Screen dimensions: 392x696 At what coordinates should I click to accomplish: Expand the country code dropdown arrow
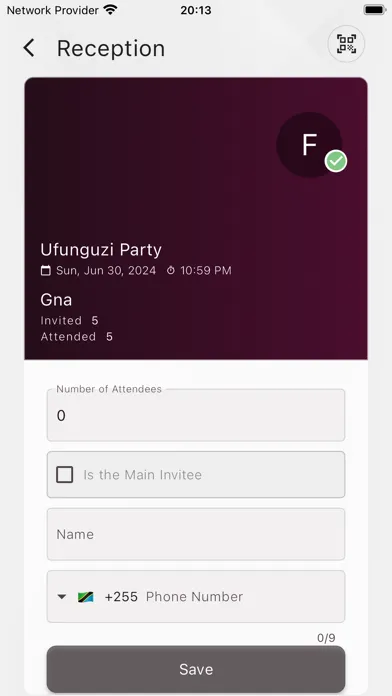click(62, 597)
